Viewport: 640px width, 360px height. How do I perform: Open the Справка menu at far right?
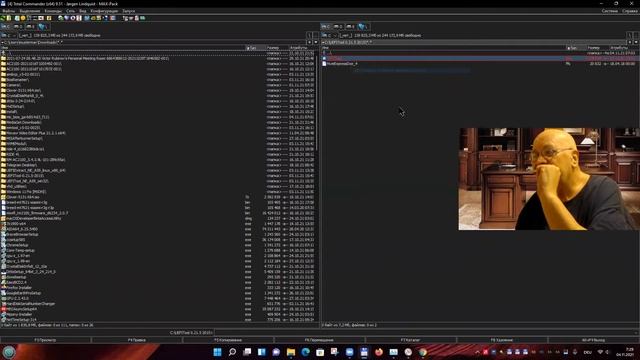pos(630,11)
